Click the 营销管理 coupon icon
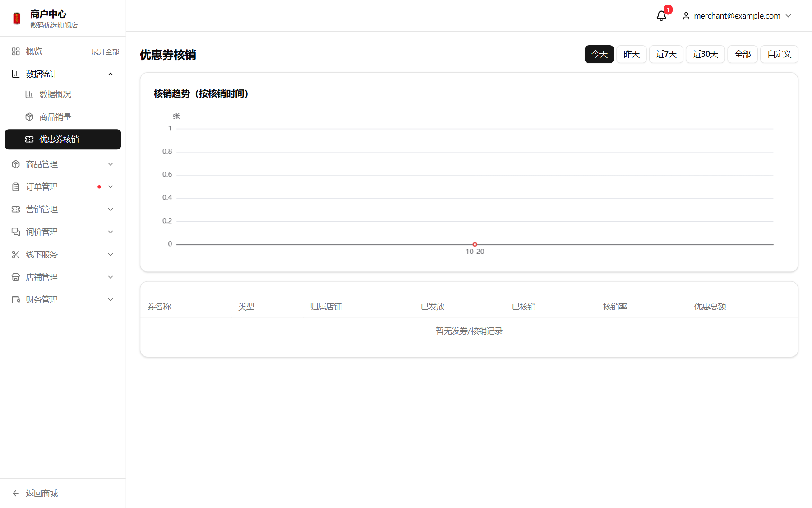The image size is (812, 508). 16,210
